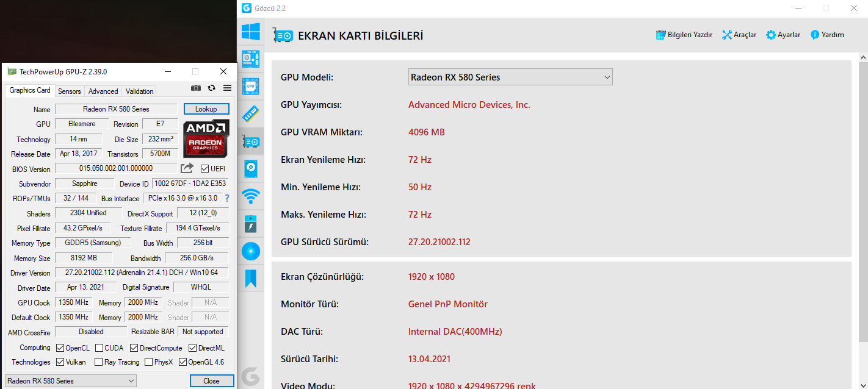Toggle the OpenCL checkbox
Screen dimensions: 868x389
click(x=60, y=348)
